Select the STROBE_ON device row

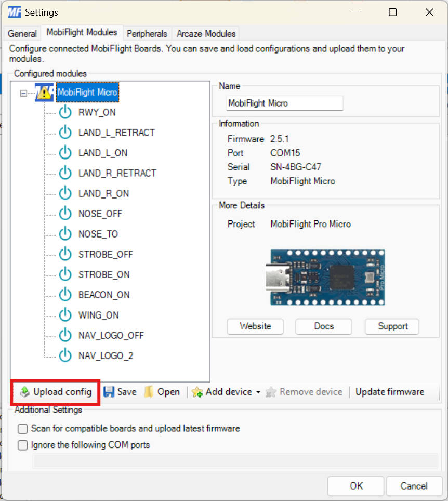[x=104, y=274]
